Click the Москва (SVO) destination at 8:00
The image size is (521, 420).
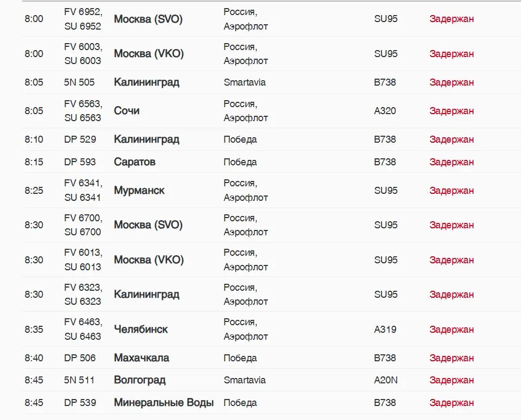148,19
